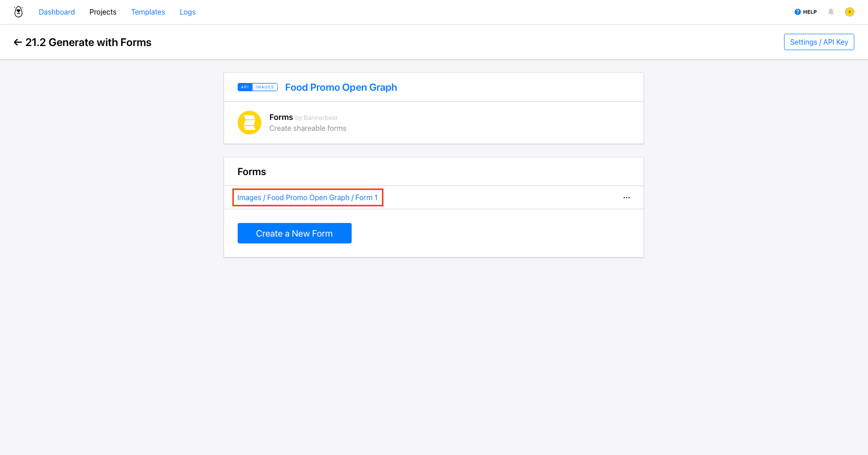868x455 pixels.
Task: Navigate to the Logs section
Action: [x=187, y=12]
